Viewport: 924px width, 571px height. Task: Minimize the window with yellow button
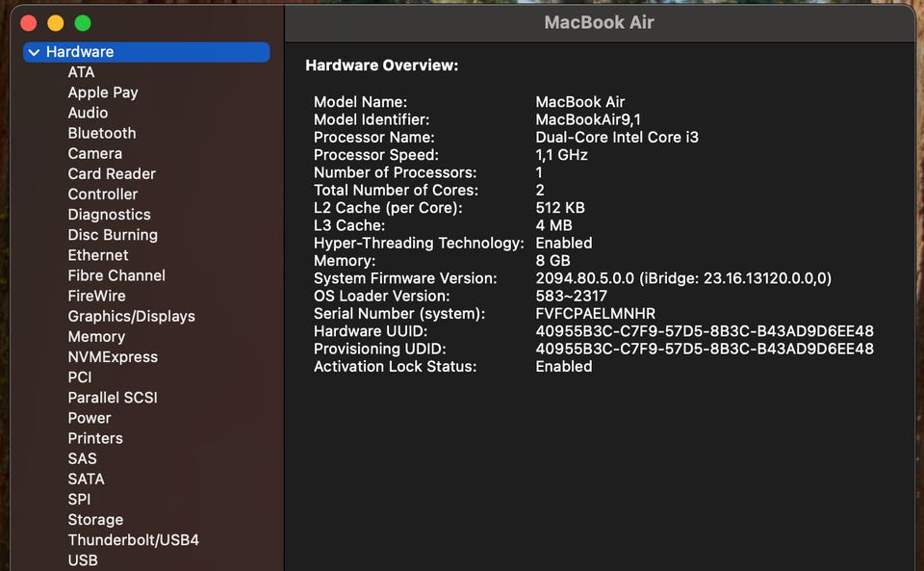pos(56,23)
